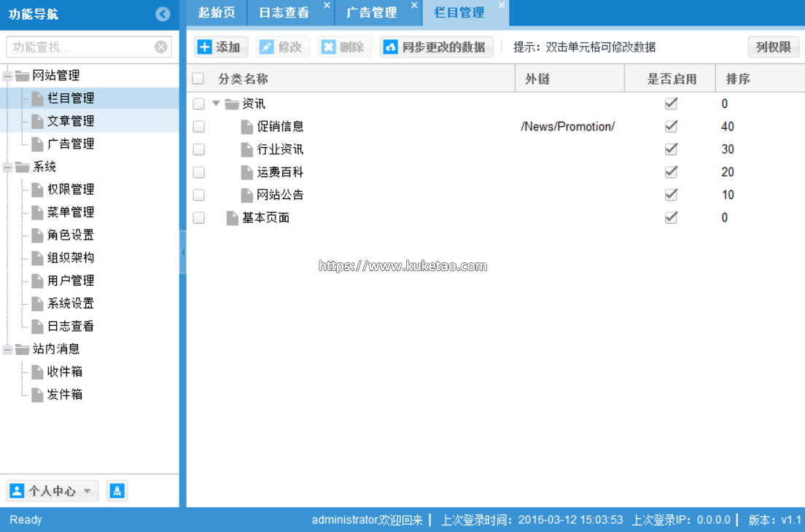Switch to the 起始页 tab

[x=216, y=13]
